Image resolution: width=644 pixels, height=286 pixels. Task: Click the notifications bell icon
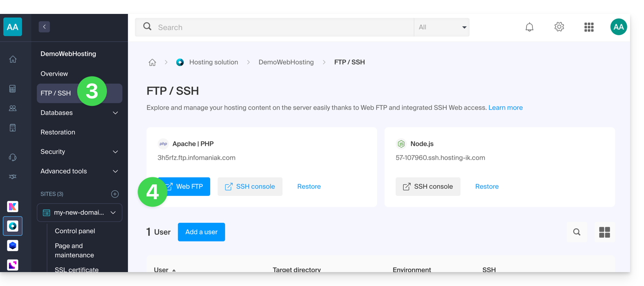pyautogui.click(x=529, y=27)
